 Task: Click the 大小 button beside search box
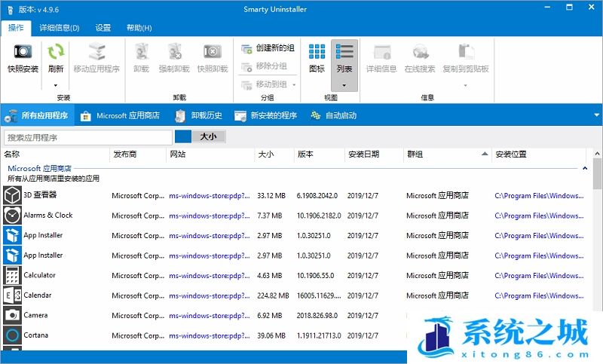pos(209,136)
